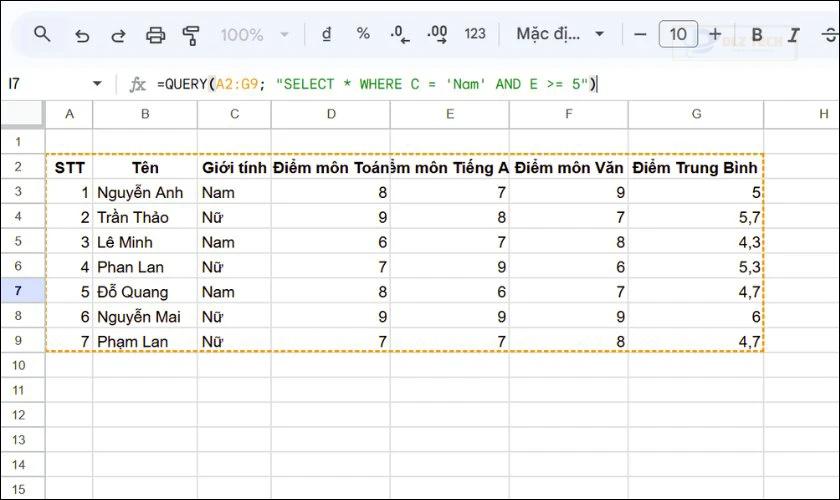Screen dimensions: 840x500
Task: Click cell with Phan Lan
Action: [145, 266]
